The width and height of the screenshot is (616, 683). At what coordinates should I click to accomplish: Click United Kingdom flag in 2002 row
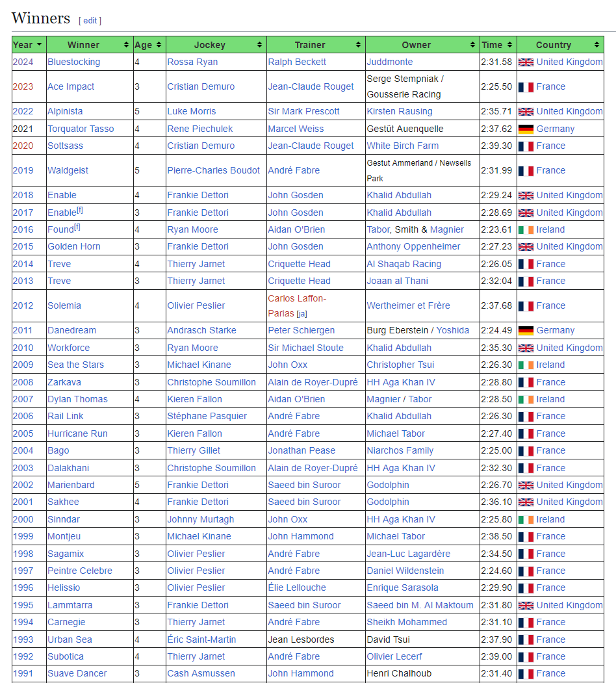pyautogui.click(x=526, y=485)
